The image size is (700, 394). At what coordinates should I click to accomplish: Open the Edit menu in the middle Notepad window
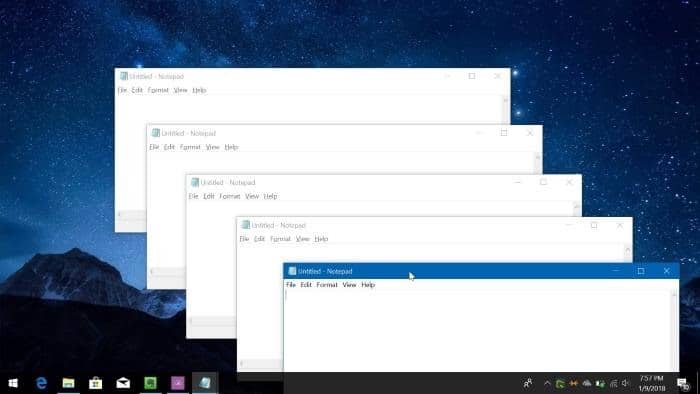coord(208,196)
